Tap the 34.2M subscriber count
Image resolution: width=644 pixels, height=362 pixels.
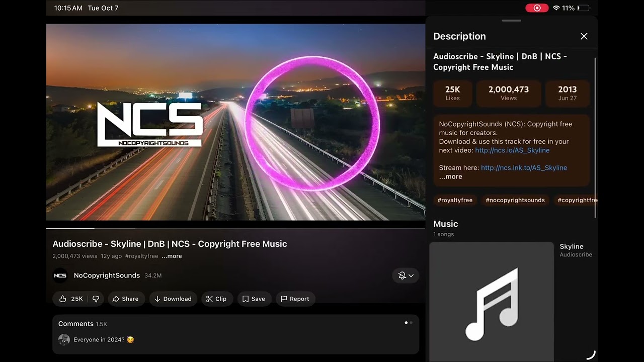153,276
